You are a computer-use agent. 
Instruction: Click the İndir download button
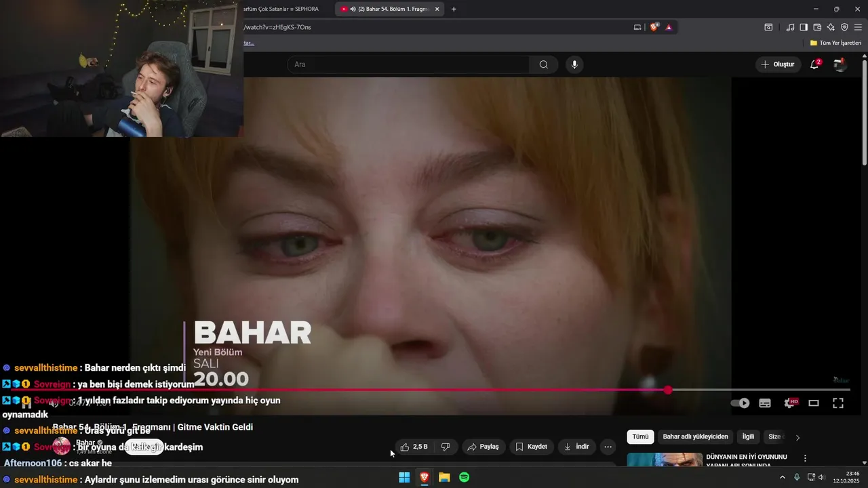pyautogui.click(x=576, y=447)
